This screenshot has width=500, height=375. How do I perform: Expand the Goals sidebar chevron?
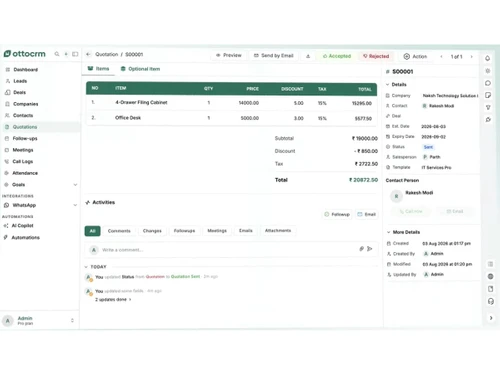point(75,185)
